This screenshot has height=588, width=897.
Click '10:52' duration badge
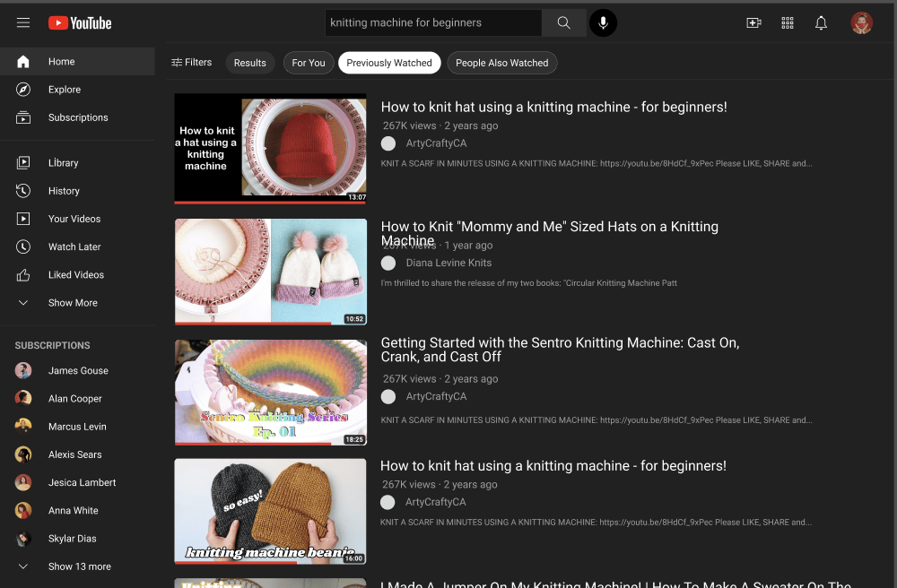[354, 319]
